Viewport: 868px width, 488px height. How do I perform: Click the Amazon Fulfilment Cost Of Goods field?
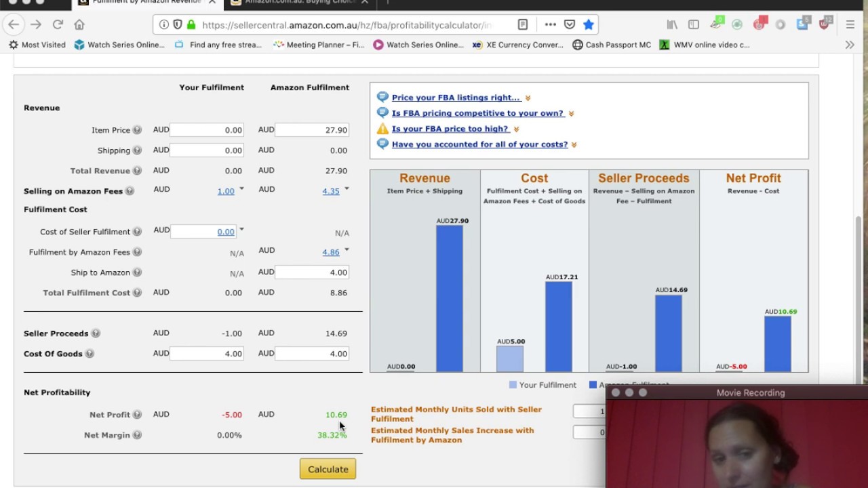[312, 354]
